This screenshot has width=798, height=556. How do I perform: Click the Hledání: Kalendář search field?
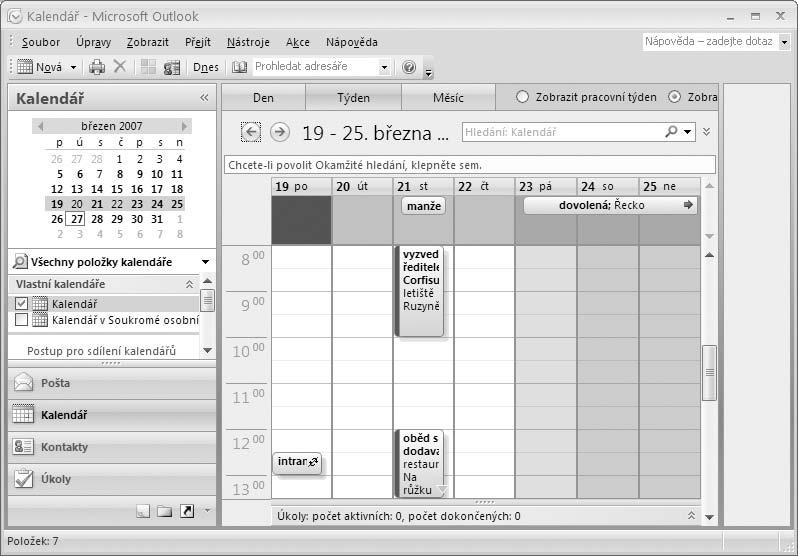pyautogui.click(x=562, y=132)
